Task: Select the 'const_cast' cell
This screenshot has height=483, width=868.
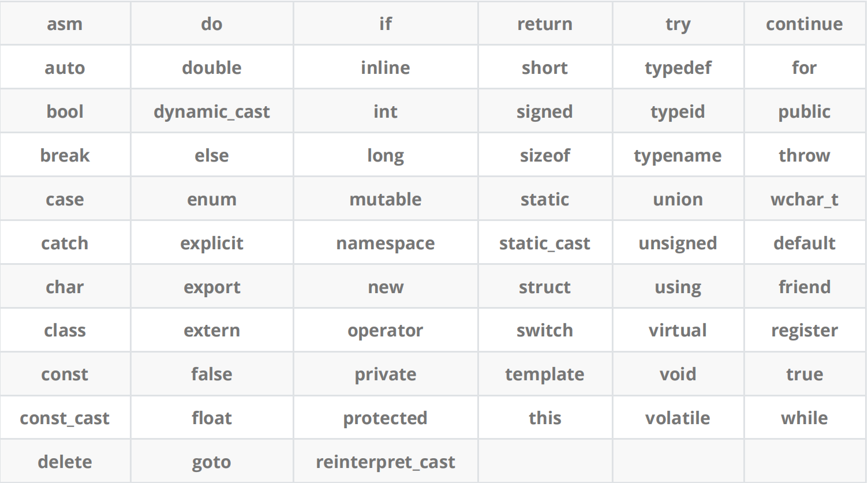Action: click(x=65, y=418)
